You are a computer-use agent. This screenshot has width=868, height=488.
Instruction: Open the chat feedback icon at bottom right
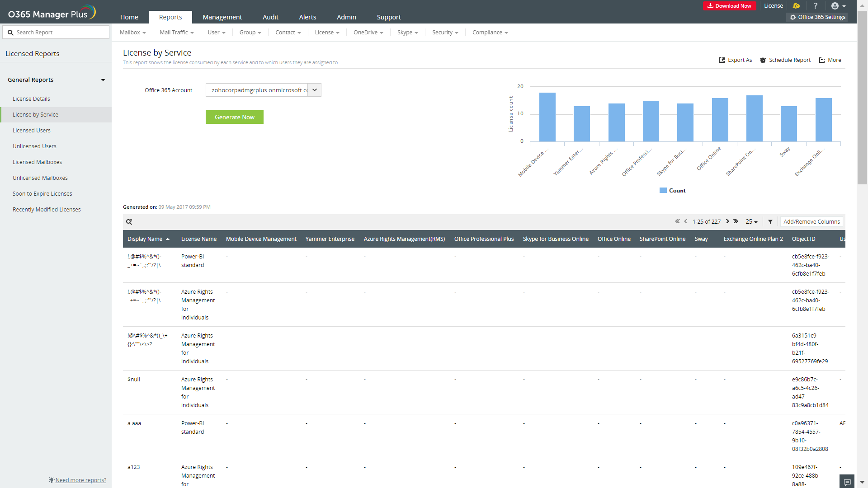point(847,482)
